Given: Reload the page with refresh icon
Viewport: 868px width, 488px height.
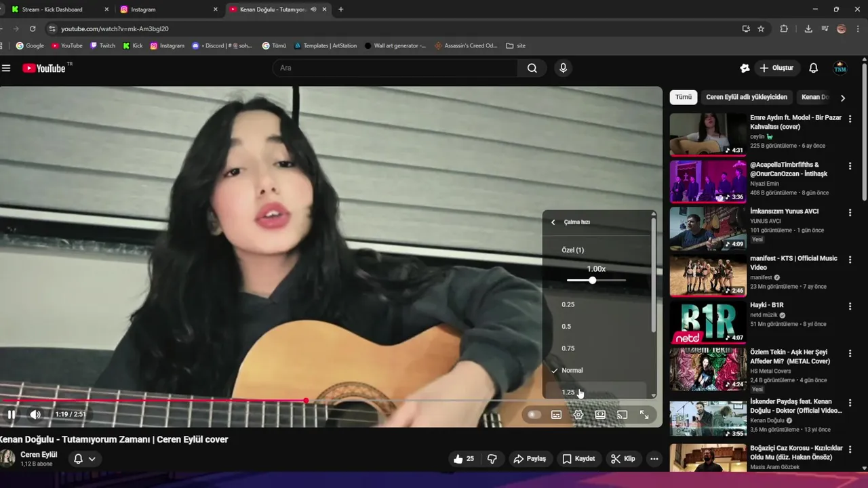Looking at the screenshot, I should [x=33, y=28].
